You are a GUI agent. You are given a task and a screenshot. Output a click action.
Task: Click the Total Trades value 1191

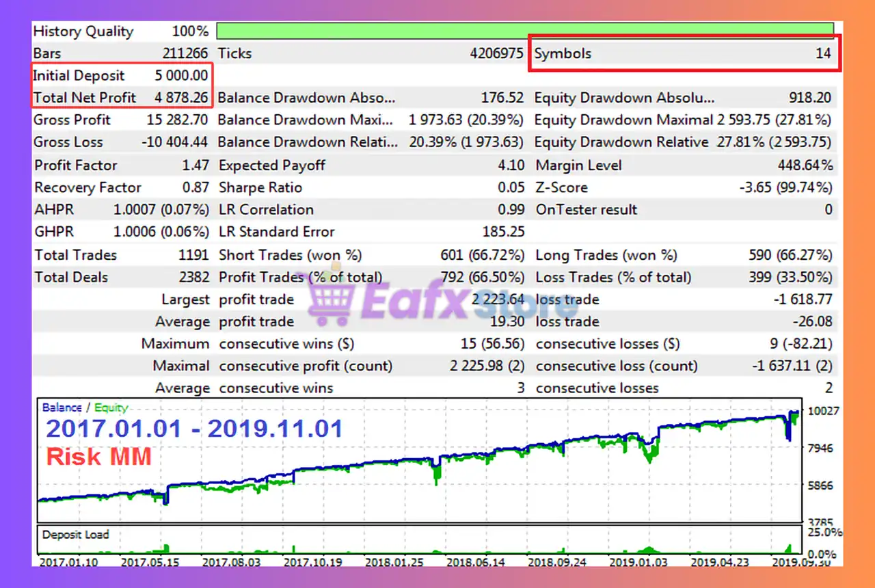click(x=193, y=255)
